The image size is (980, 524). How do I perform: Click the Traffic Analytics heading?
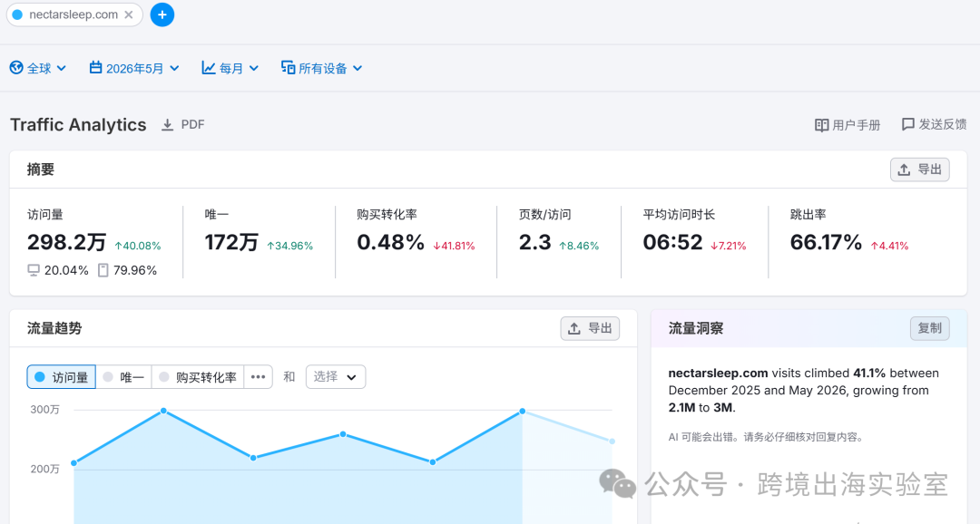click(x=78, y=125)
